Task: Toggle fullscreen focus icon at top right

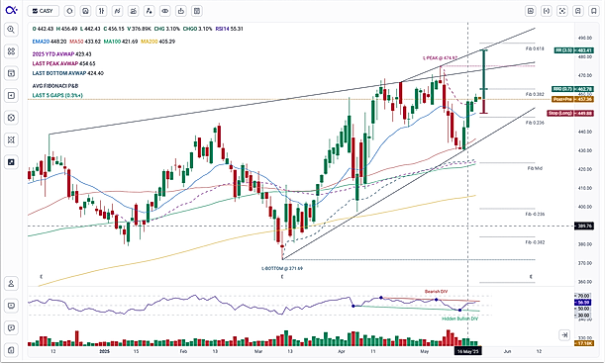Action: 562,11
